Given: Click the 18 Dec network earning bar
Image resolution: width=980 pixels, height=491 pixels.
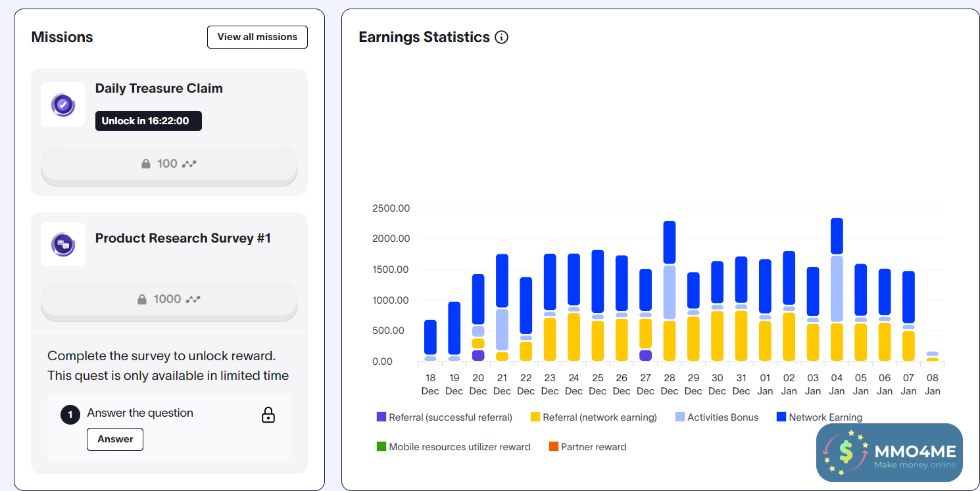Looking at the screenshot, I should coord(430,337).
